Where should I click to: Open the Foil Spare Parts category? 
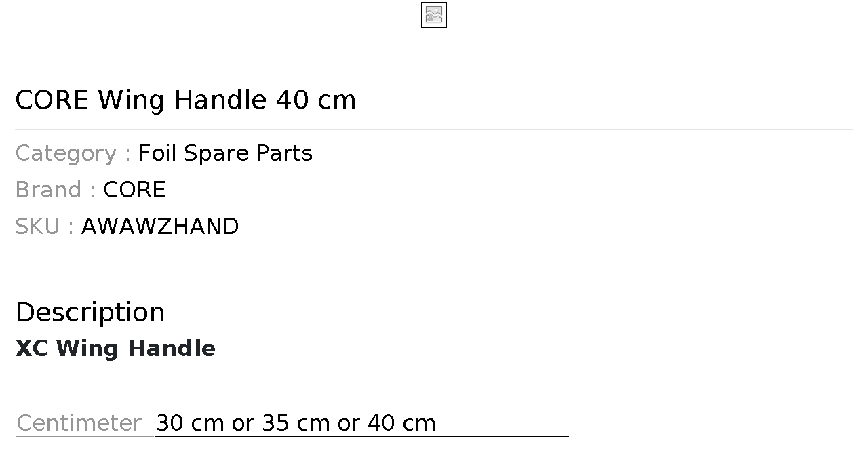pos(225,153)
